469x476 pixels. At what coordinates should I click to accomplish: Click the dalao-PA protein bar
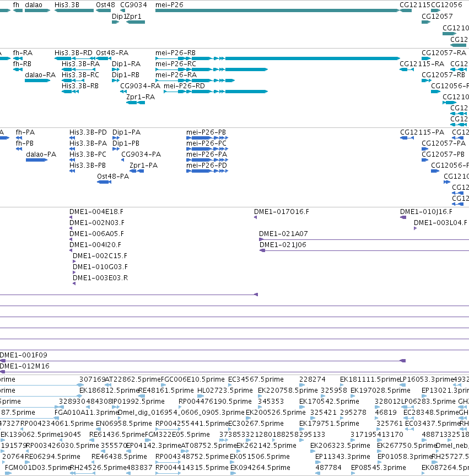(x=36, y=160)
